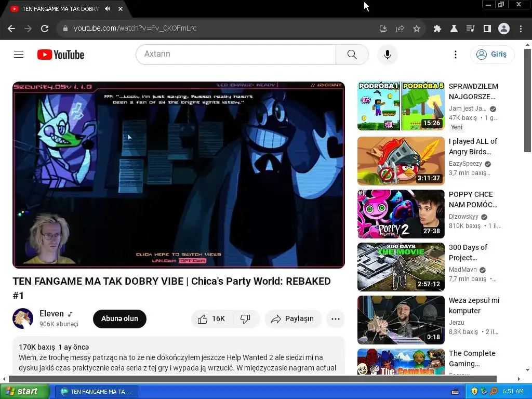Viewport: 532px width, 399px height.
Task: Open the on-screen keyboard tray icon
Action: 455,392
